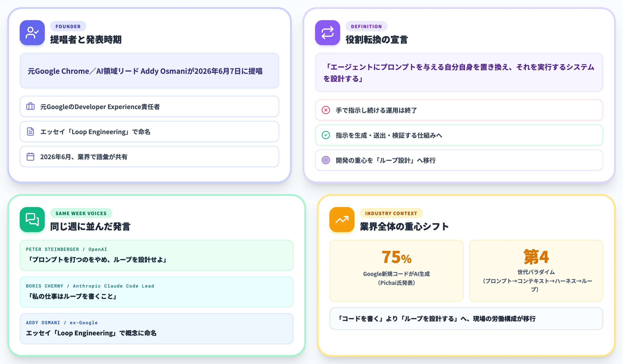Select the DEFINITION badge
The width and height of the screenshot is (623, 364).
point(366,26)
